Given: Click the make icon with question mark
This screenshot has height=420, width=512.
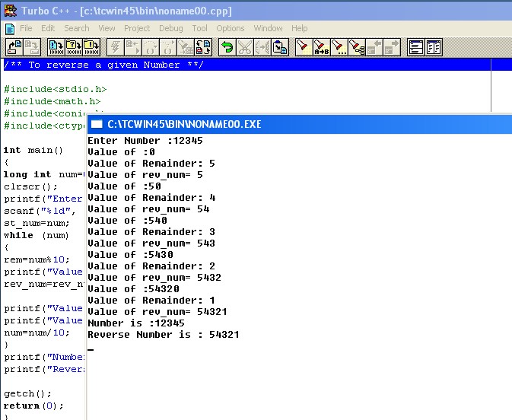Looking at the screenshot, I should (73, 47).
